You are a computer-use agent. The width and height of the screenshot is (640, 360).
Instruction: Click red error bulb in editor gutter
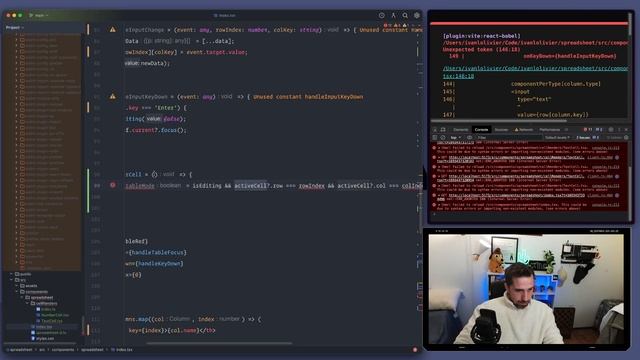coord(112,185)
